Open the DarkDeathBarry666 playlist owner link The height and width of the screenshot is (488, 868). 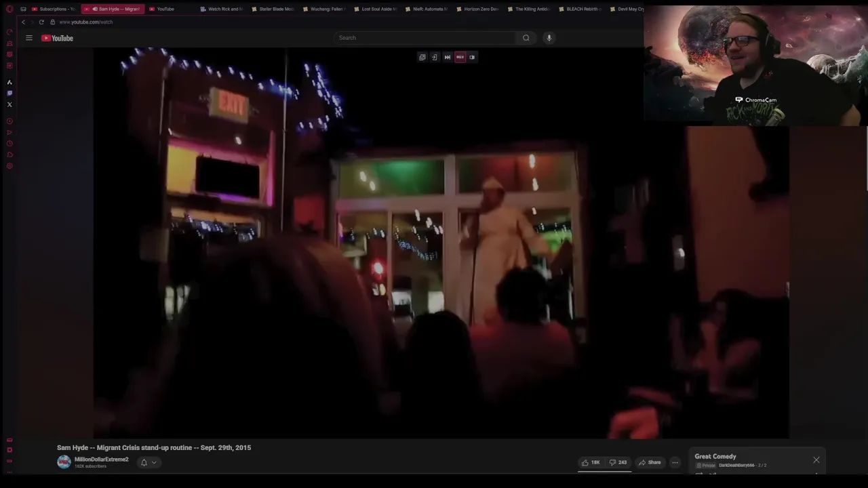point(736,466)
